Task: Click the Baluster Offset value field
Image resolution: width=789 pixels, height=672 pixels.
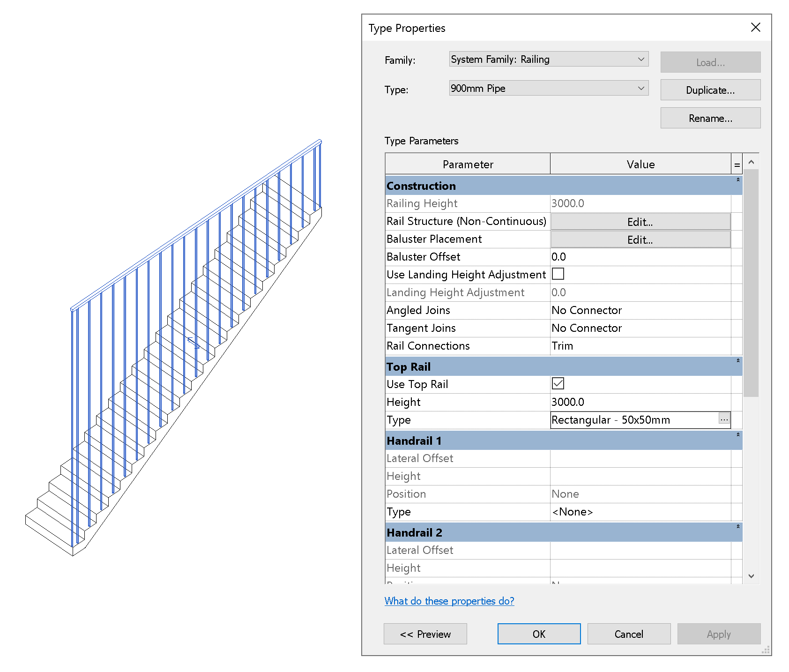Action: 642,256
